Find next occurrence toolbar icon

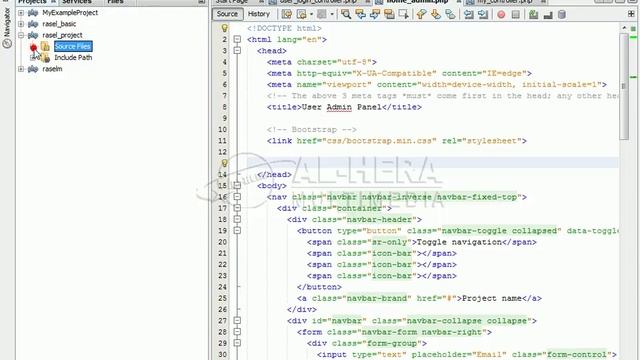click(x=375, y=15)
